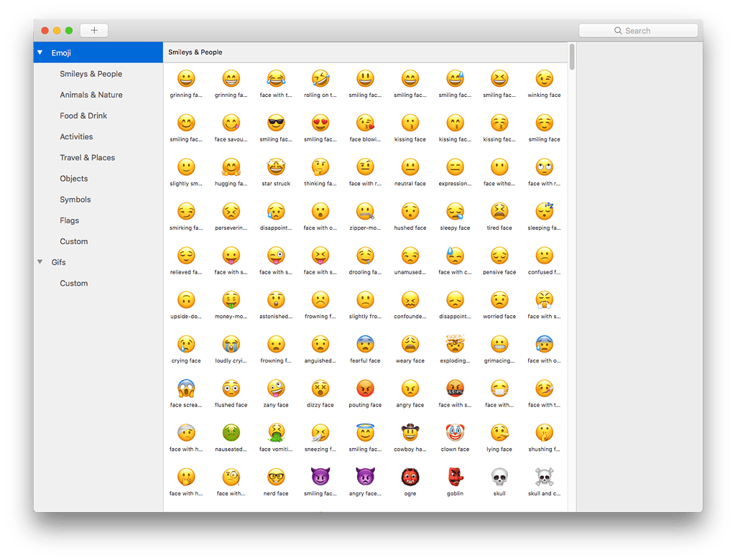Choose the worried face emoji
This screenshot has height=560, width=735.
499,299
